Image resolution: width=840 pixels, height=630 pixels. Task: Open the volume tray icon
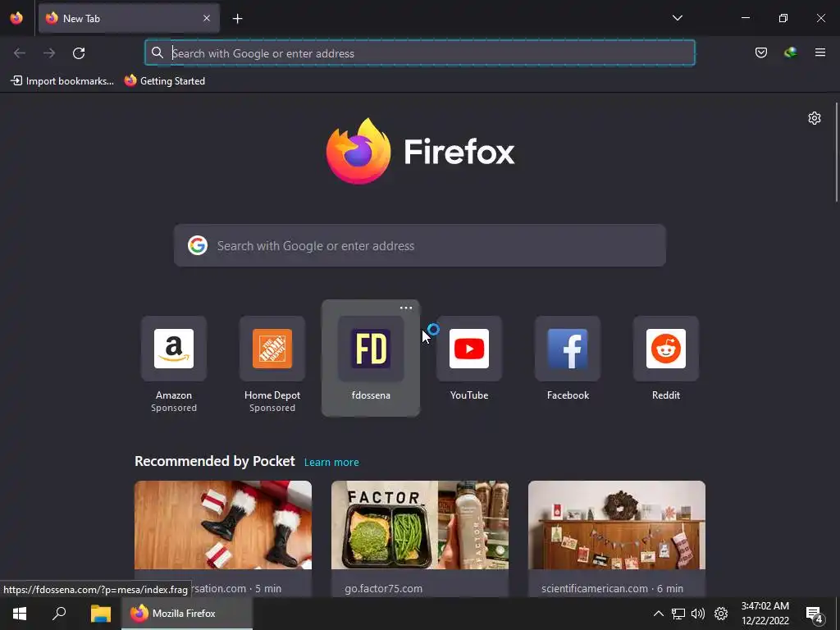point(698,614)
